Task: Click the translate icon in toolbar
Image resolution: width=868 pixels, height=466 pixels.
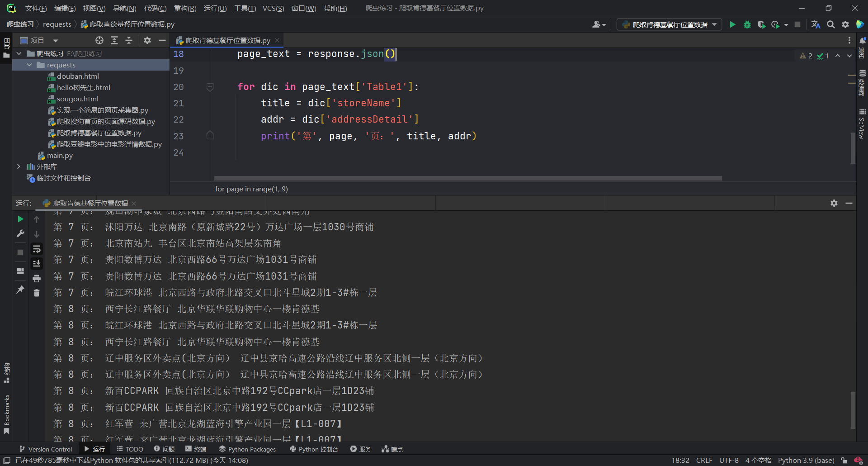Action: pyautogui.click(x=816, y=24)
